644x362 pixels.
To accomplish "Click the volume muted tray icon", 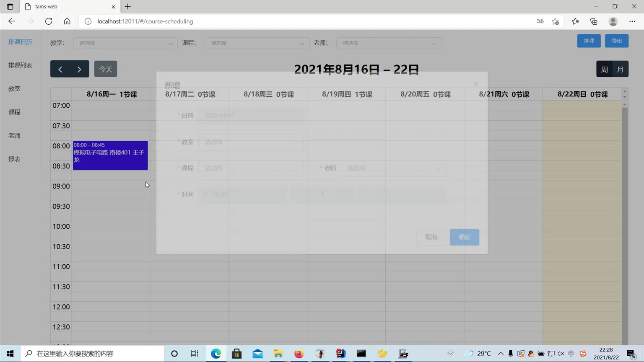I will pyautogui.click(x=561, y=354).
